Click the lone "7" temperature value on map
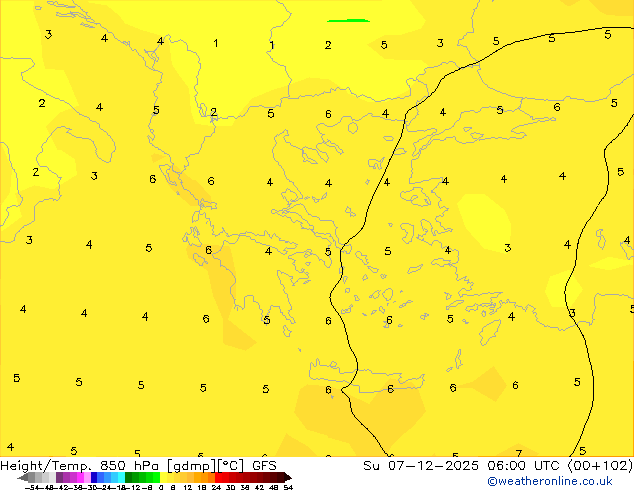Viewport: 634px width, 490px height. (518, 453)
